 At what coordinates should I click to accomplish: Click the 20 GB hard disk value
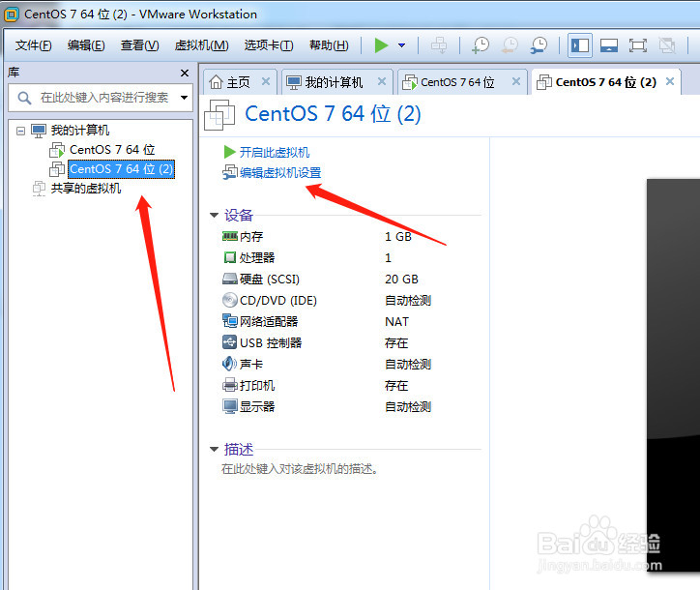point(401,280)
